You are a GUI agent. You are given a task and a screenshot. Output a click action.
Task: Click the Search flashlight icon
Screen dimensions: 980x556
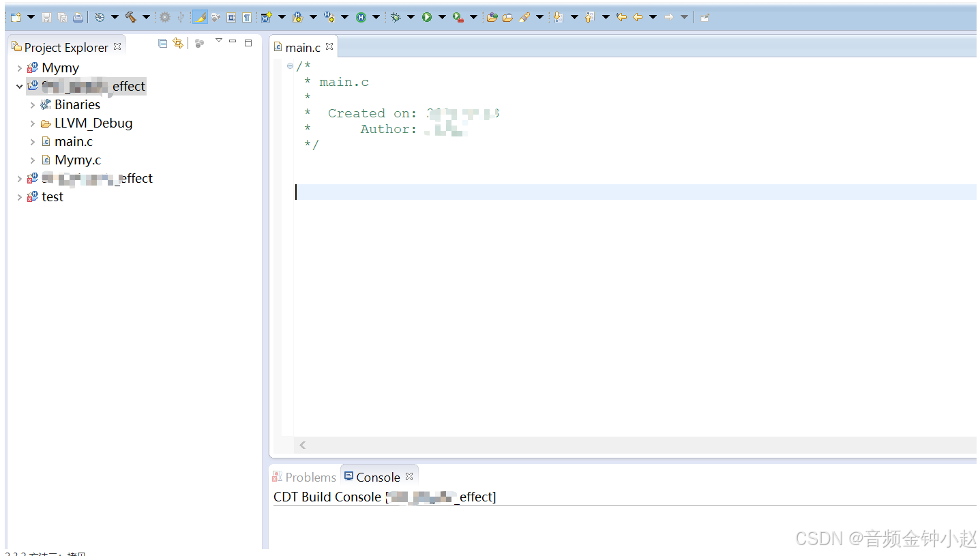coord(524,17)
